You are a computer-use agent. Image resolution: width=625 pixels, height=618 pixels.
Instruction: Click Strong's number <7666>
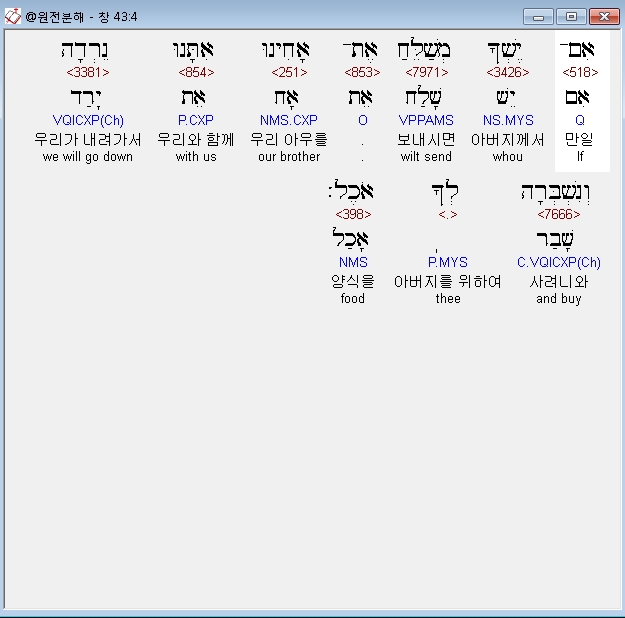point(559,214)
